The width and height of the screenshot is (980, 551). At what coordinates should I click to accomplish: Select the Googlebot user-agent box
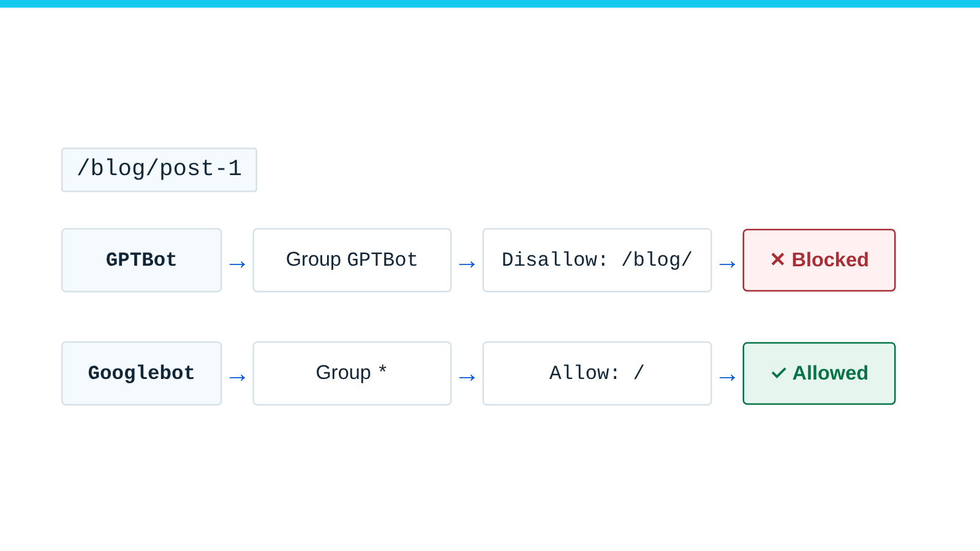pos(141,373)
